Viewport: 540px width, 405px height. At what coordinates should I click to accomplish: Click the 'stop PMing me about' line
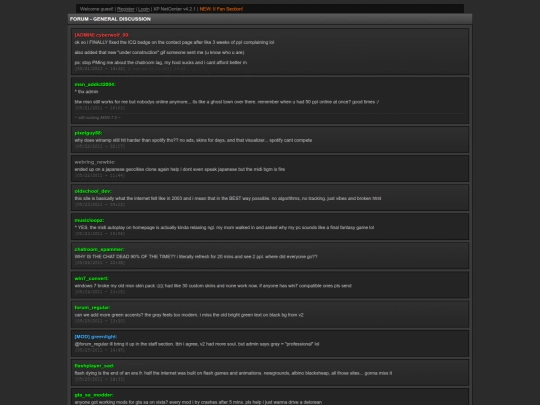(161, 63)
